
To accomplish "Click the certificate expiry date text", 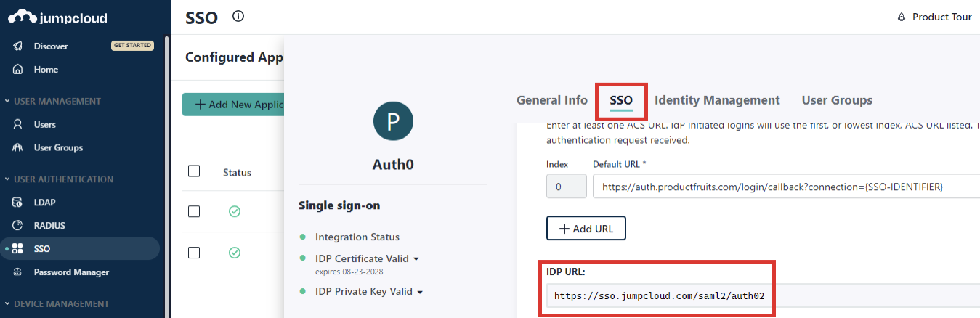I will click(349, 272).
